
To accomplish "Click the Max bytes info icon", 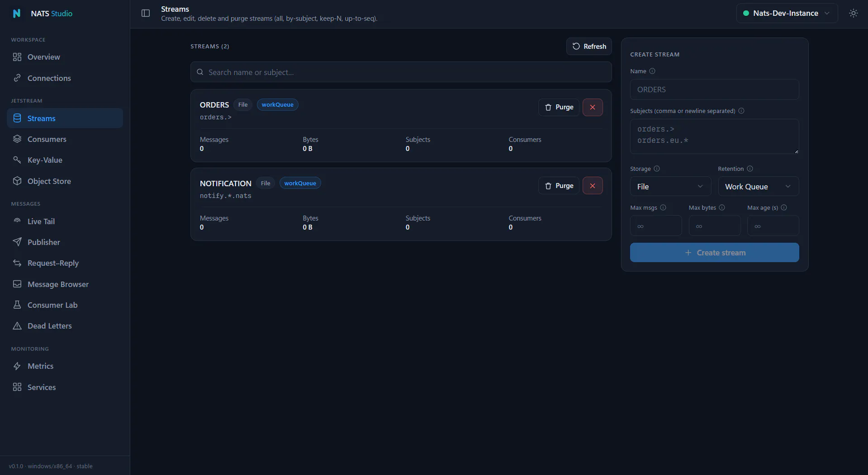I will point(722,207).
